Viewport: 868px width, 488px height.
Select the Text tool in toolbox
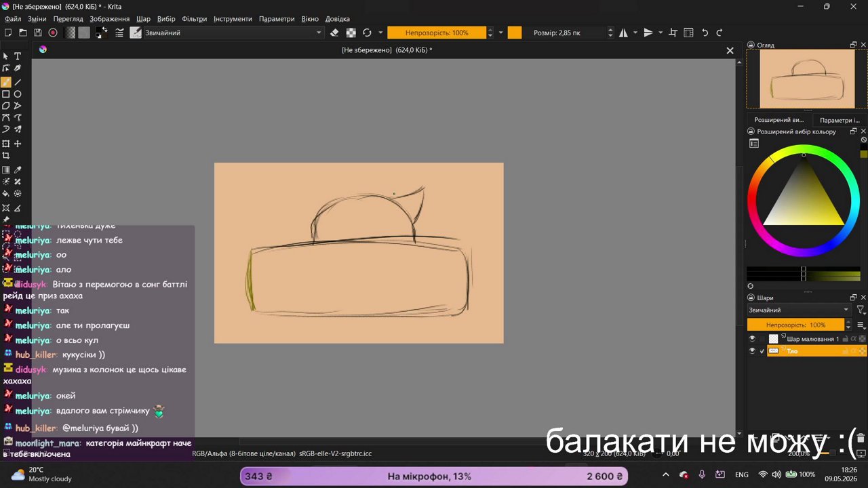coord(18,56)
